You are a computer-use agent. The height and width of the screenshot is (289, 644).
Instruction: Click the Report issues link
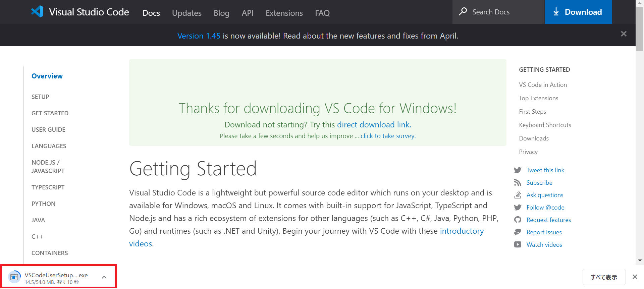point(544,232)
